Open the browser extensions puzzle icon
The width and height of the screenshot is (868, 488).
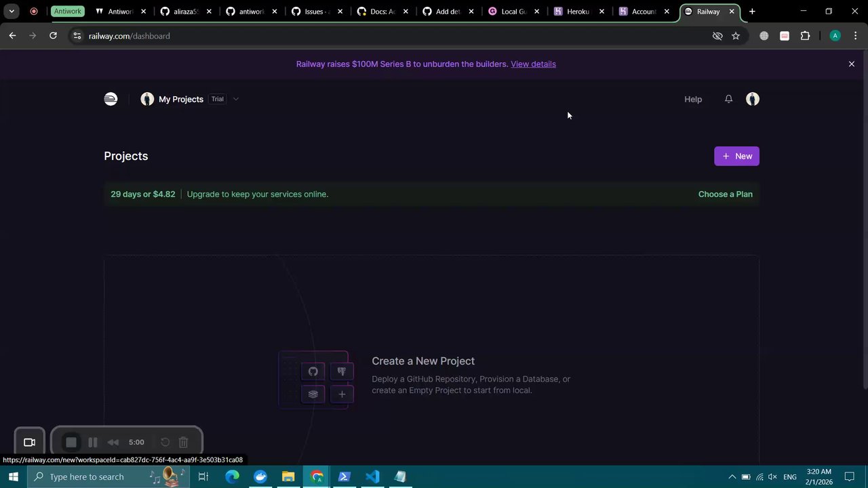tap(806, 36)
